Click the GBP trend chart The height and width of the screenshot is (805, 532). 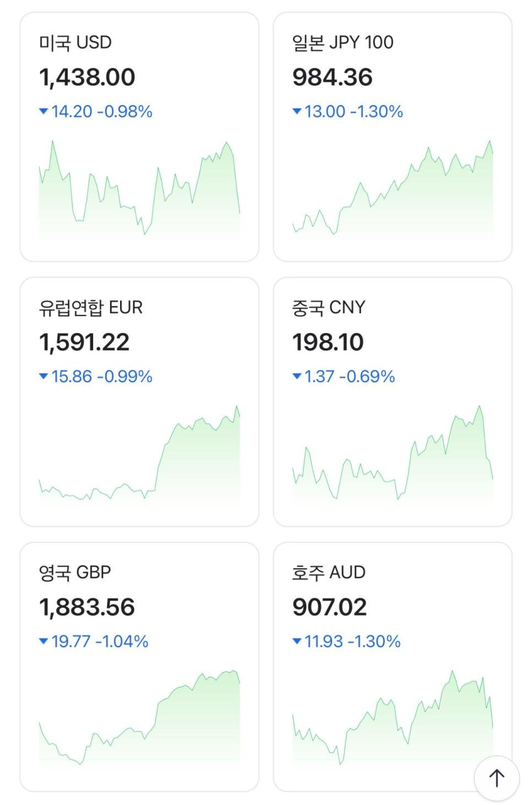coord(139,719)
